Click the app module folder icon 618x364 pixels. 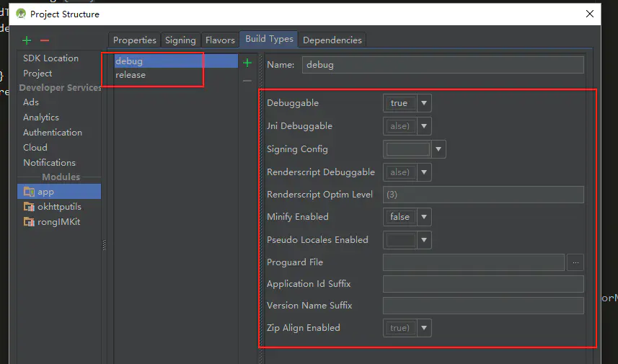pos(29,192)
